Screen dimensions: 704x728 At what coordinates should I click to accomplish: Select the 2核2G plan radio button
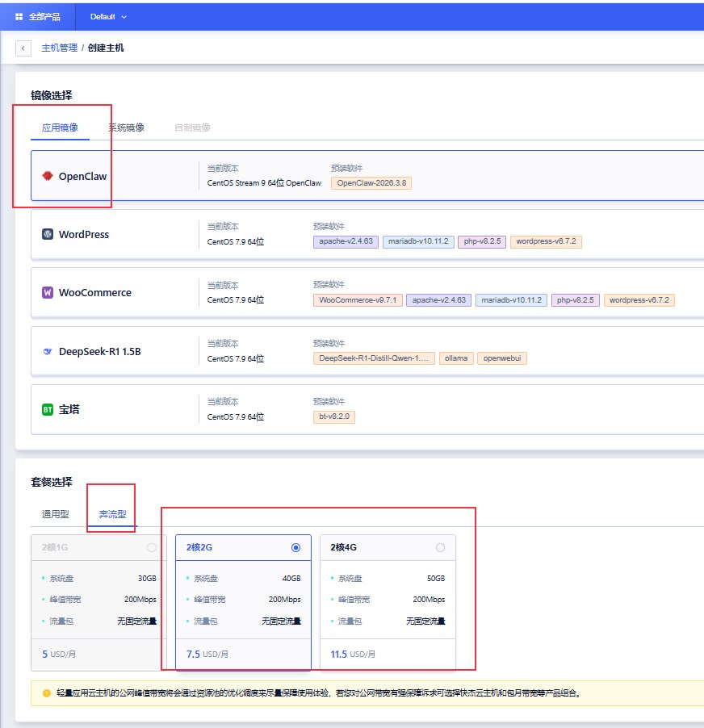tap(295, 547)
